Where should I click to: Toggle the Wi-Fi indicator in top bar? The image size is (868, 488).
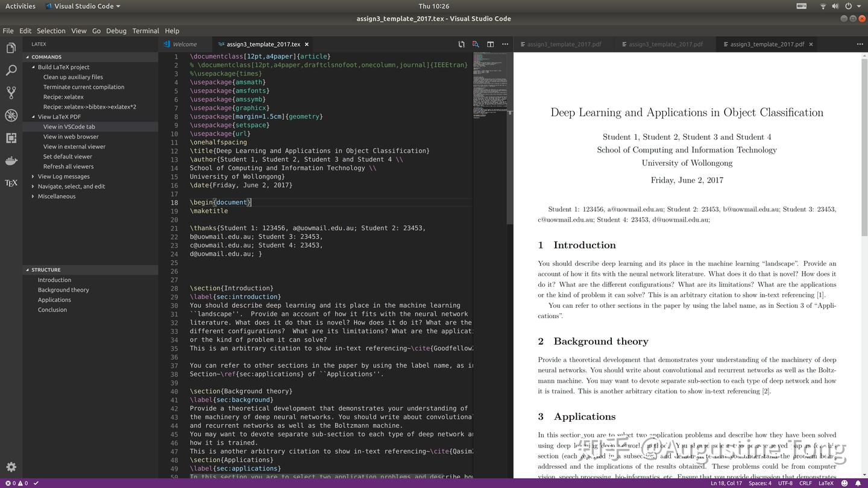tap(823, 6)
